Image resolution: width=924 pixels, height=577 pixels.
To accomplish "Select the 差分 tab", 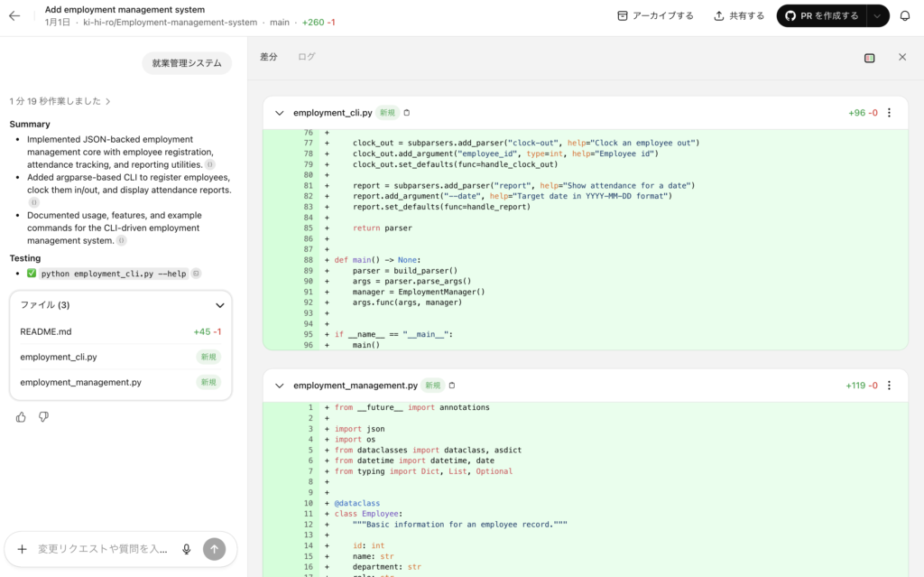I will point(269,57).
